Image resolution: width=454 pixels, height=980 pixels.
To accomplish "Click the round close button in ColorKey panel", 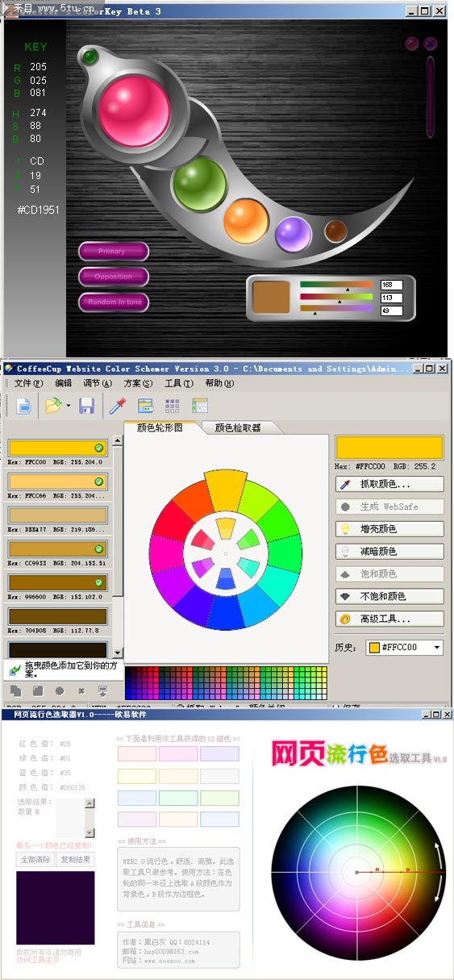I will 431,44.
